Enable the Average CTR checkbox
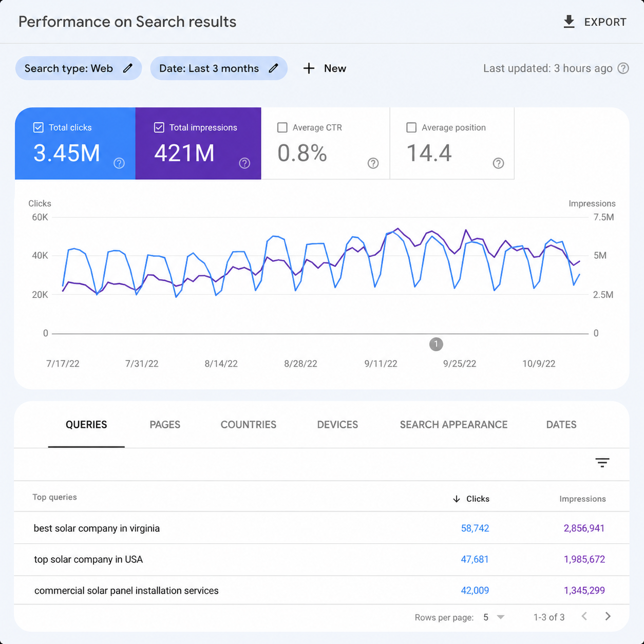The image size is (644, 644). (x=282, y=127)
